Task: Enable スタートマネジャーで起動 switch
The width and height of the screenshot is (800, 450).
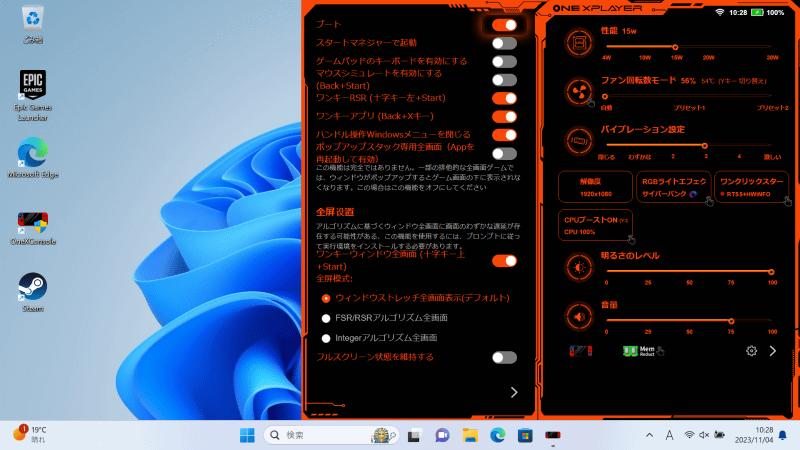Action: [x=505, y=43]
